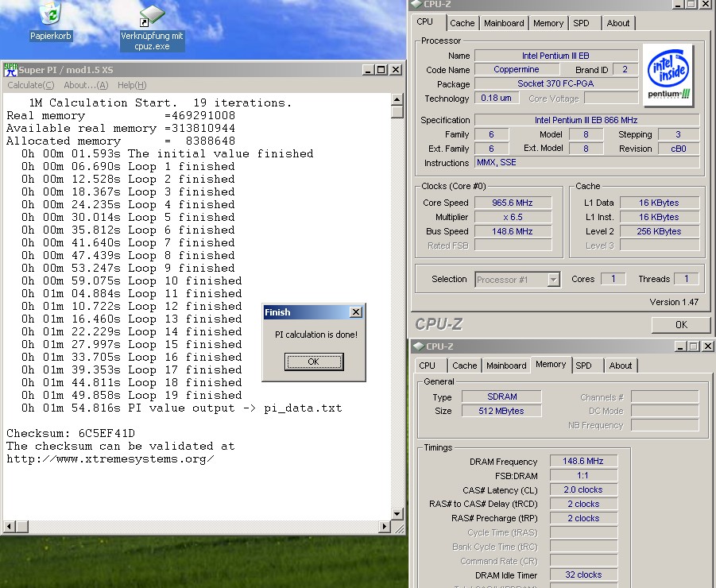The height and width of the screenshot is (588, 716).
Task: Open About tab in lower CPU-Z
Action: tap(621, 366)
